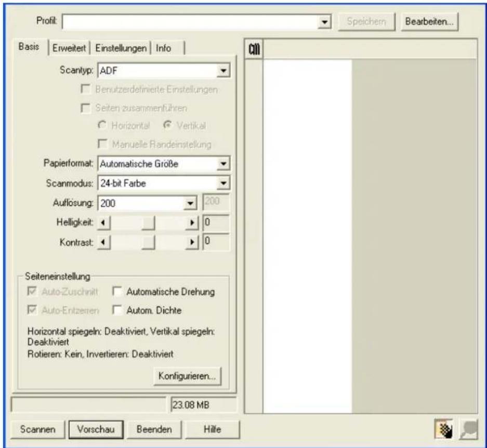Viewport: 487px width, 448px height.
Task: Open the Scanmodus 24-bit Farbe dropdown
Action: [x=223, y=183]
